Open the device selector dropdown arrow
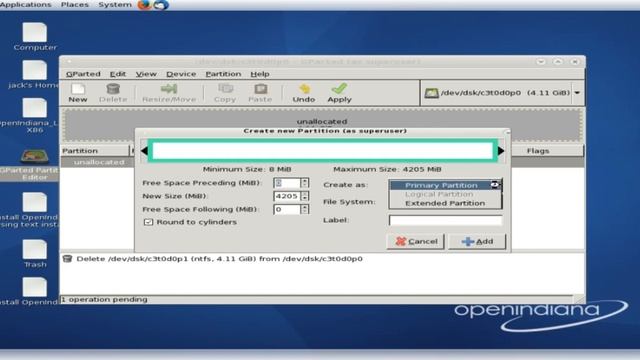 [x=577, y=93]
